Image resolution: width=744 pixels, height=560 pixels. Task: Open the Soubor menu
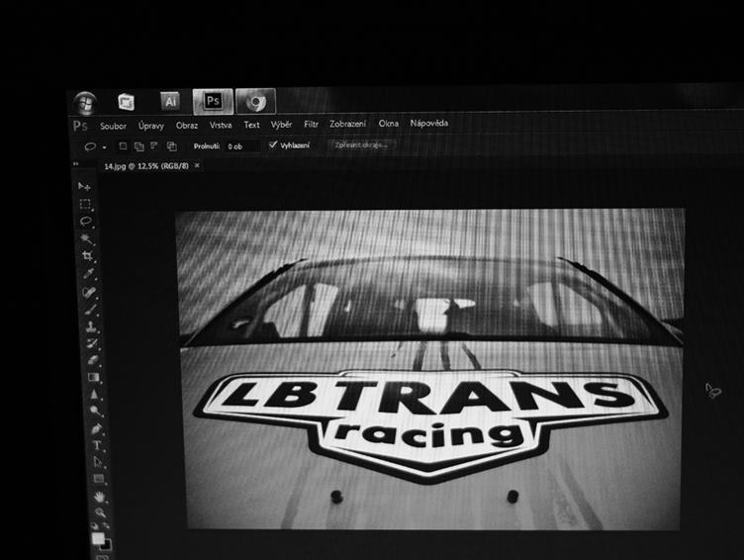(x=113, y=127)
